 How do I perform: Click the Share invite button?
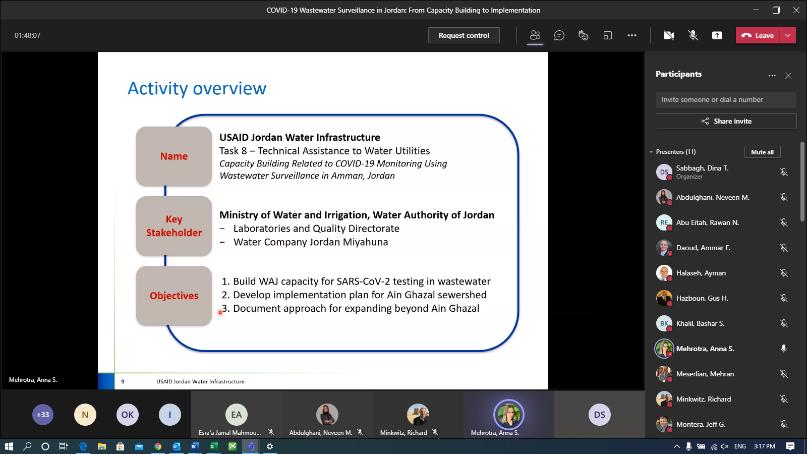coord(726,121)
